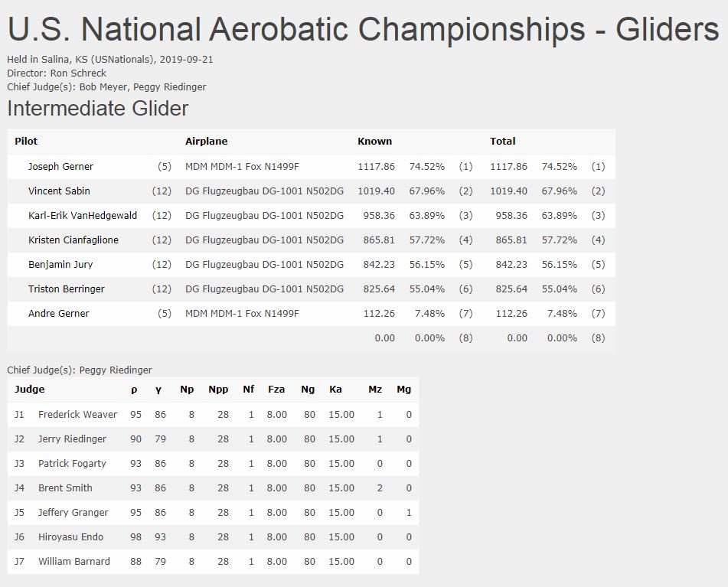This screenshot has height=587, width=728.
Task: Open Kristen Cianfaglione pilot entry
Action: click(73, 240)
